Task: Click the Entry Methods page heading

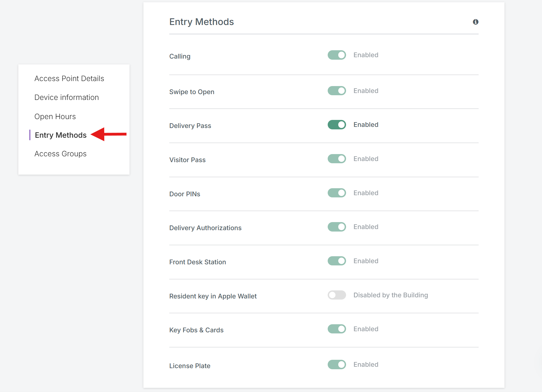Action: pyautogui.click(x=202, y=22)
